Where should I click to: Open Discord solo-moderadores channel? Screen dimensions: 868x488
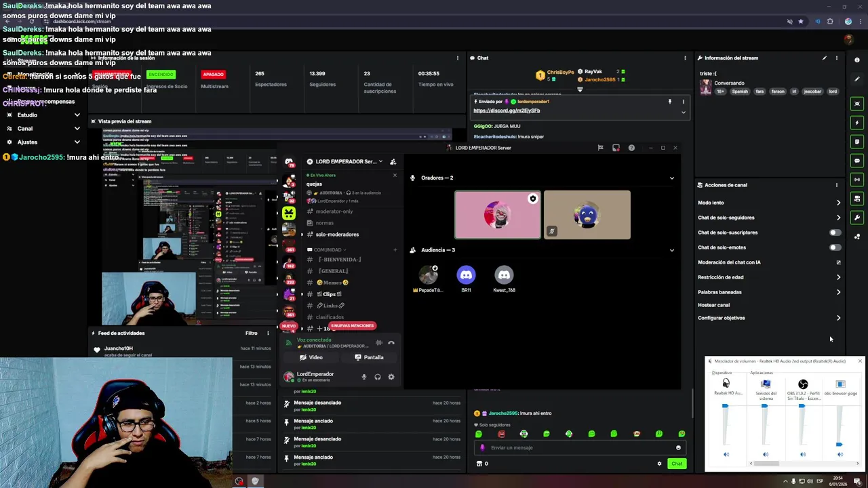(x=337, y=235)
